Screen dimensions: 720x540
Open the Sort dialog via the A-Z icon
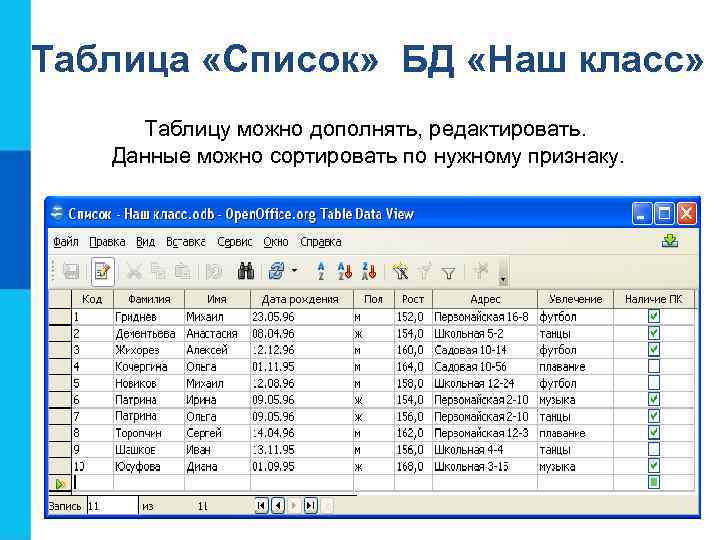click(321, 271)
